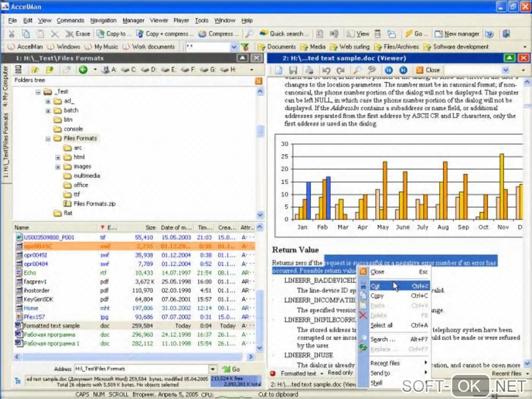Expand the images folder node
Viewport: 532px width, 399px height.
[x=58, y=167]
